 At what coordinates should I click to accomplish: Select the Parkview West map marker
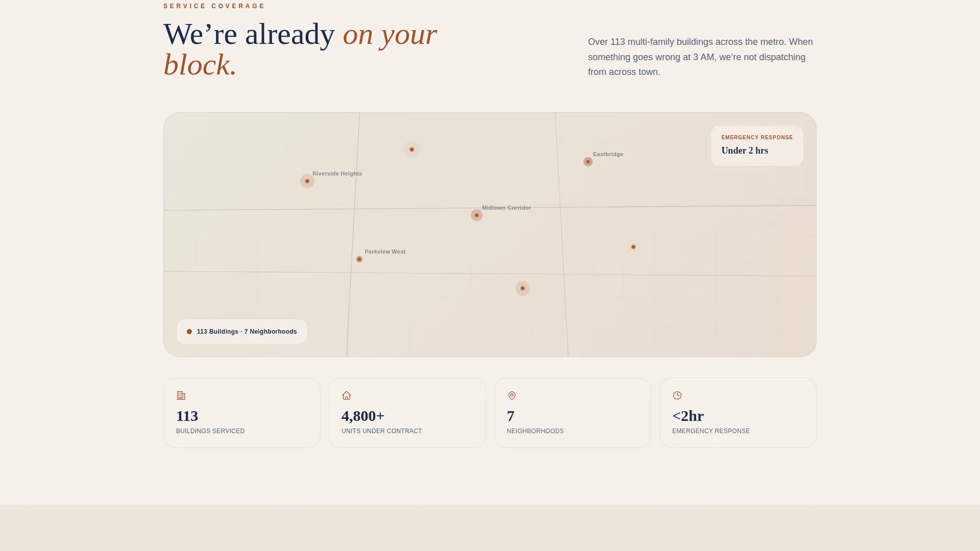point(359,259)
